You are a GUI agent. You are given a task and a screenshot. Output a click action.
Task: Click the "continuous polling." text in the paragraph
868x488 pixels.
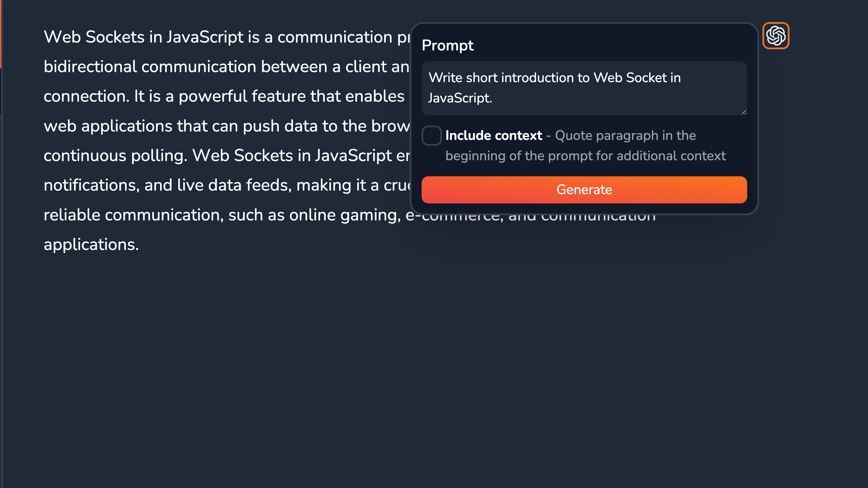point(116,156)
